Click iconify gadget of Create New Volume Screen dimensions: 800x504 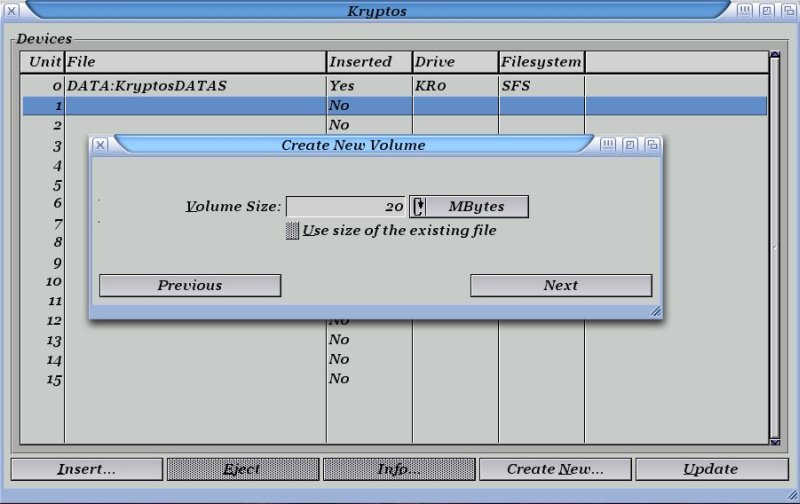[x=608, y=145]
